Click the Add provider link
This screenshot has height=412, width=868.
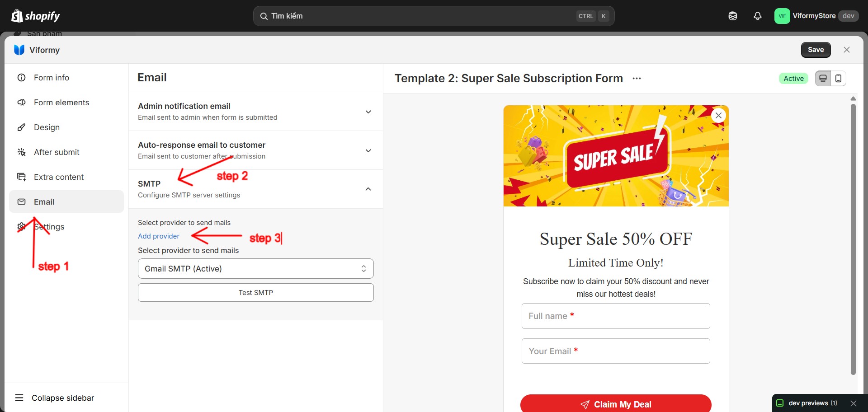point(159,236)
